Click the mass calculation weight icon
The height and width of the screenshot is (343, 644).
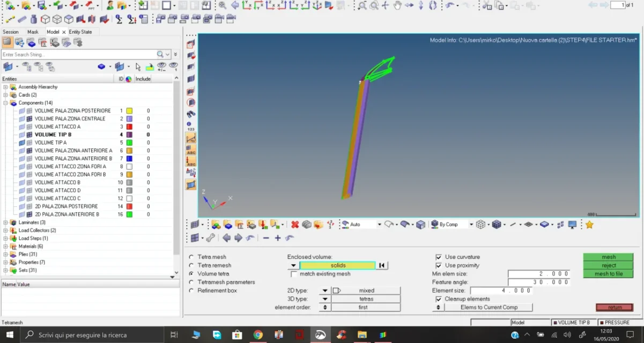tap(34, 19)
